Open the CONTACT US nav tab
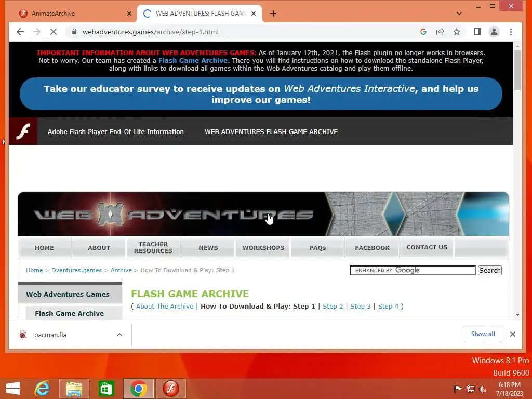 [427, 247]
